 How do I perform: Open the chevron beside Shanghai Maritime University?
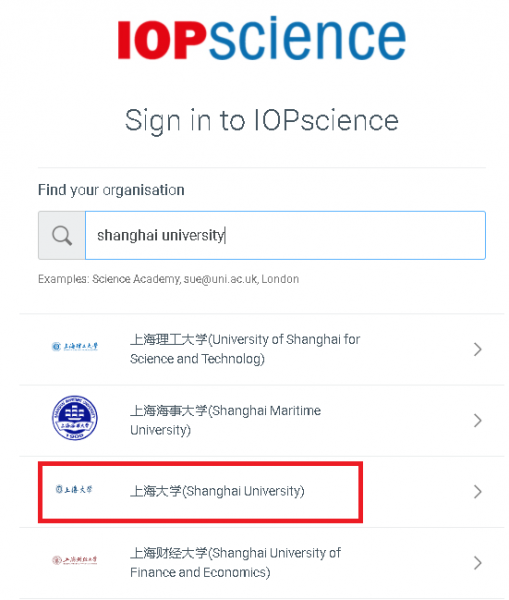tap(477, 421)
